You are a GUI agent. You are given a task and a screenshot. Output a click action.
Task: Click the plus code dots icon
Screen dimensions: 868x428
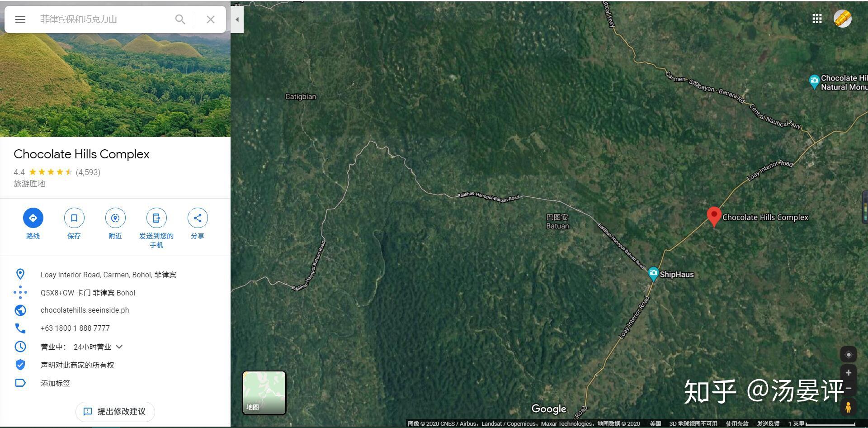coord(20,292)
